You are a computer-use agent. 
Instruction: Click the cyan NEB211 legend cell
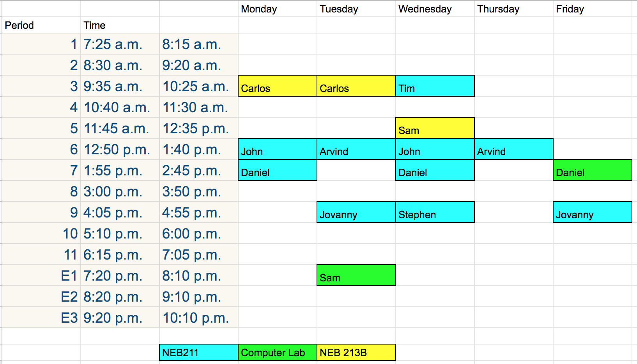[198, 352]
